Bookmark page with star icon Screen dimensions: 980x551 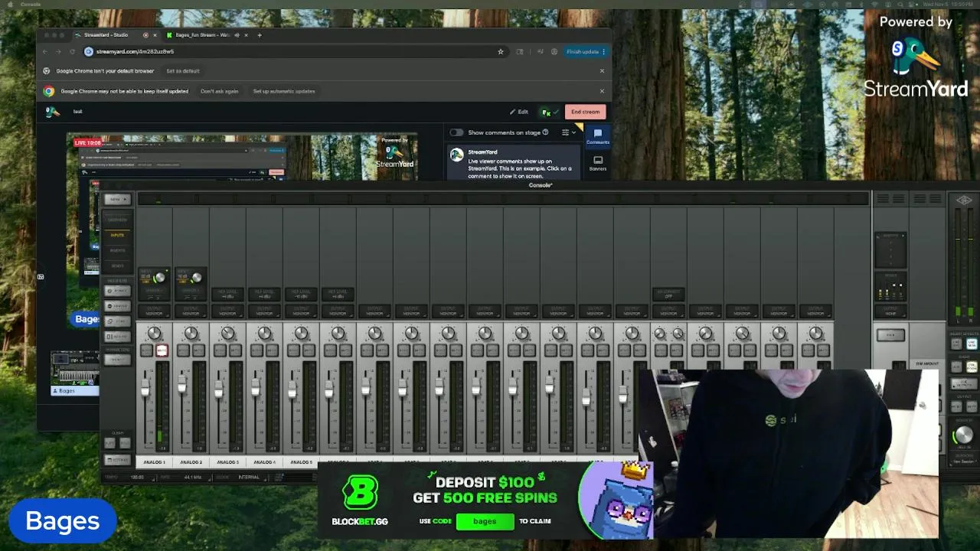click(501, 52)
